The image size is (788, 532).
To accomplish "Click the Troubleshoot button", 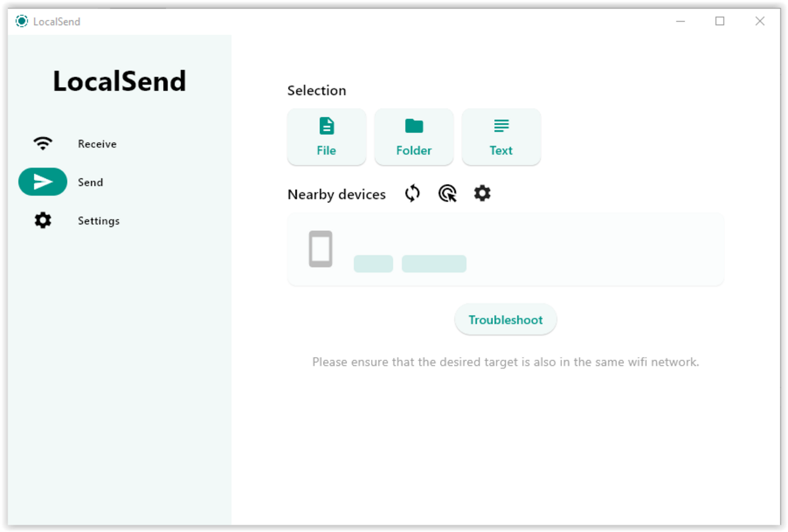I will (x=505, y=319).
